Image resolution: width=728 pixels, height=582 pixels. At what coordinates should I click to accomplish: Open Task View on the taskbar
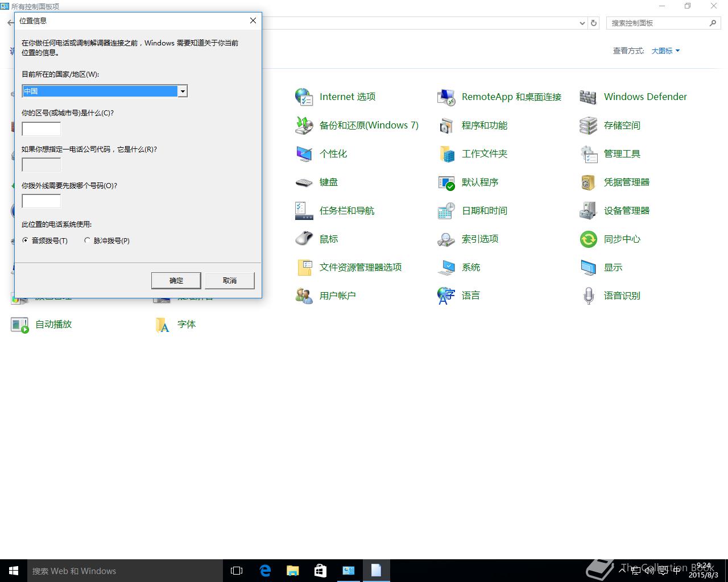point(237,571)
